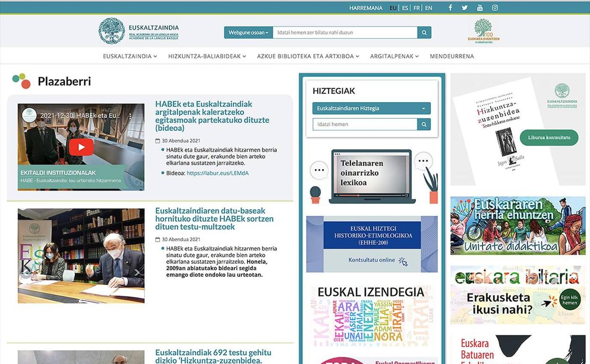The height and width of the screenshot is (364, 590).
Task: Open the Euskal Izendegia word cloud banner
Action: click(372, 315)
